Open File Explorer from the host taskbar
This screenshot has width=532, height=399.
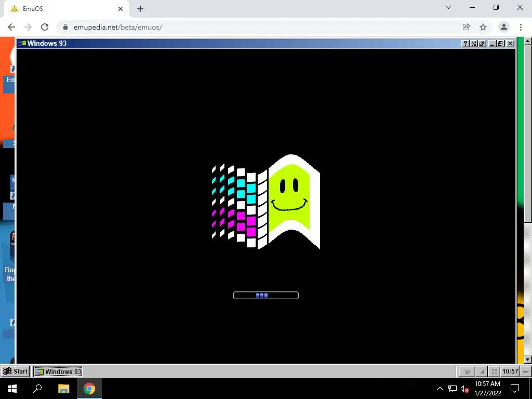[63, 389]
